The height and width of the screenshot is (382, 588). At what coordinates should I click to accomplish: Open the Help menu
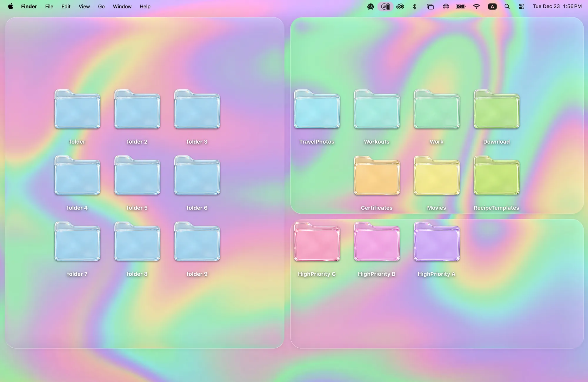[145, 6]
